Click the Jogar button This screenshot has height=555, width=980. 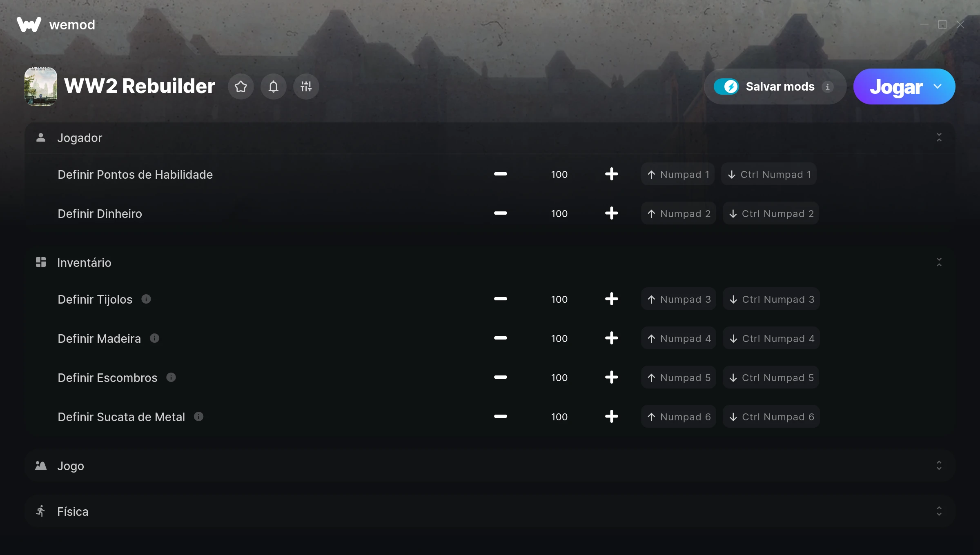[896, 87]
